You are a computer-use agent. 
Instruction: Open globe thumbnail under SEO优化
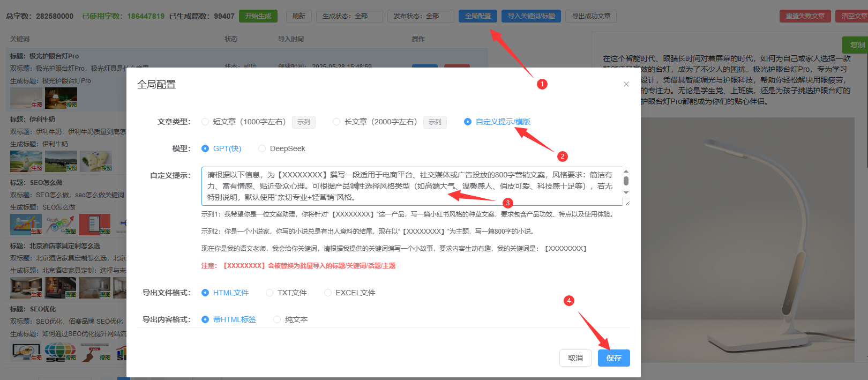tap(61, 352)
